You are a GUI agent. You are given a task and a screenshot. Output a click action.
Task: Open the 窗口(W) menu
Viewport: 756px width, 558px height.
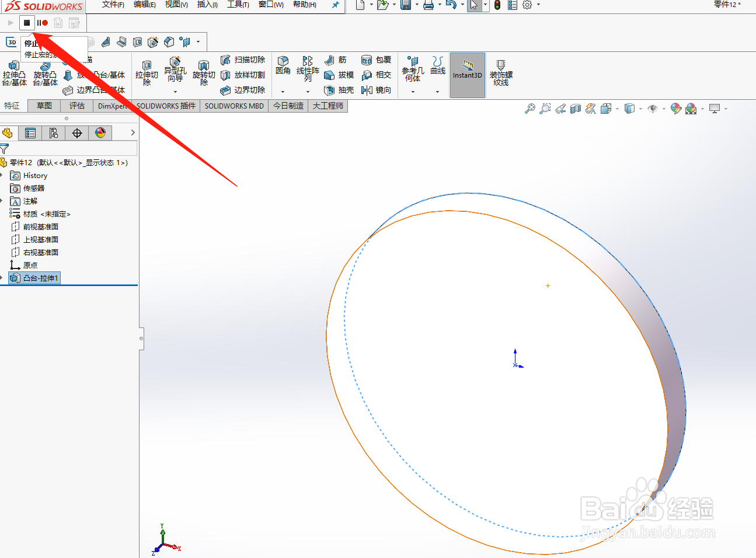pyautogui.click(x=271, y=5)
